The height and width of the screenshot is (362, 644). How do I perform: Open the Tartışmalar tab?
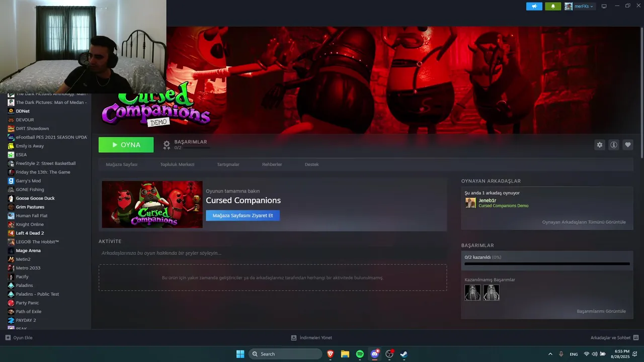point(228,164)
